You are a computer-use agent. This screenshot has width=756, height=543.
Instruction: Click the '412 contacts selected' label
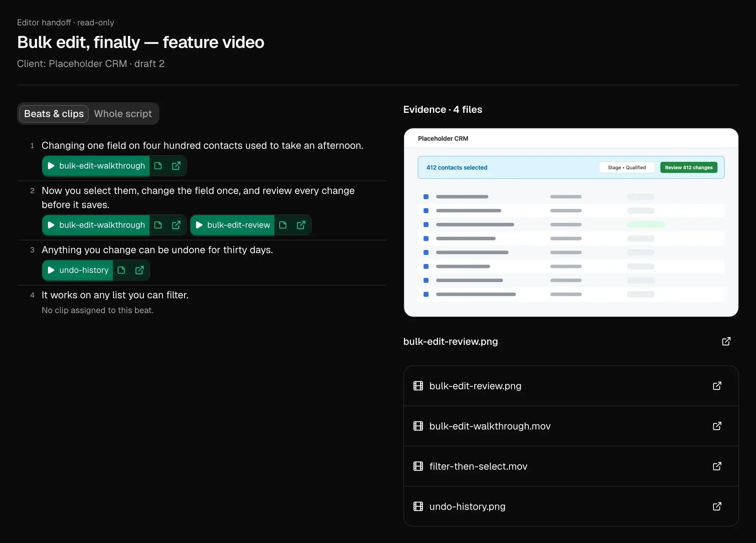[x=457, y=167]
